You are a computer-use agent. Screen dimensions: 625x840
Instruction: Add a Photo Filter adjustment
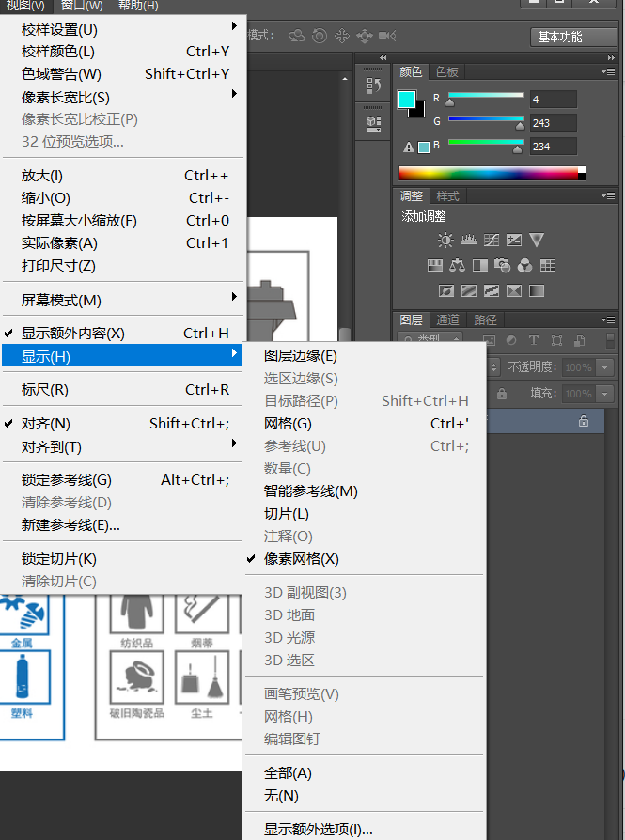503,265
